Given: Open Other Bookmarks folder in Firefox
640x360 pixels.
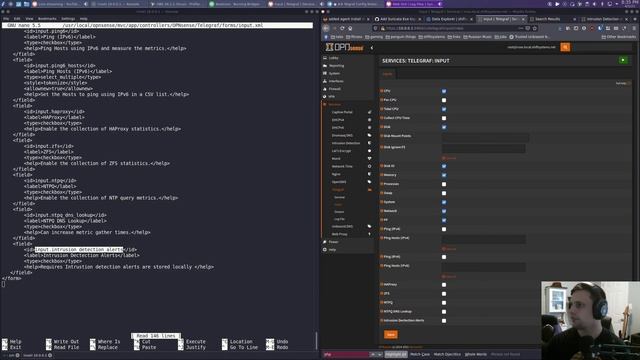Looking at the screenshot, I should click(618, 37).
